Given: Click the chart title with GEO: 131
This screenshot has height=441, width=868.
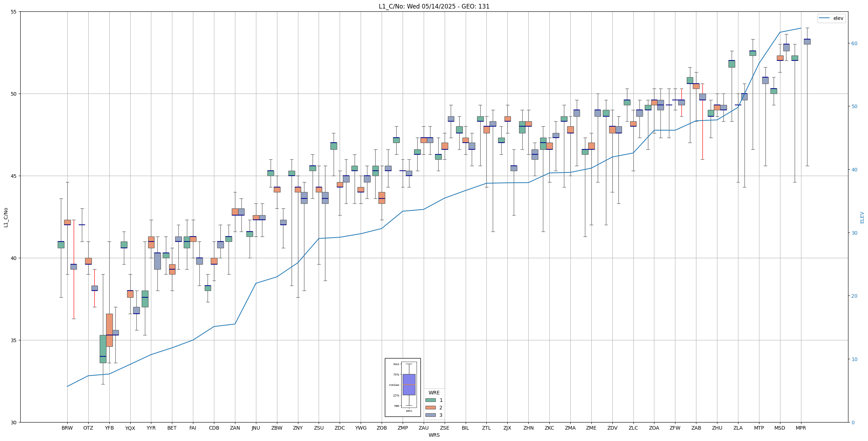Looking at the screenshot, I should [x=434, y=6].
